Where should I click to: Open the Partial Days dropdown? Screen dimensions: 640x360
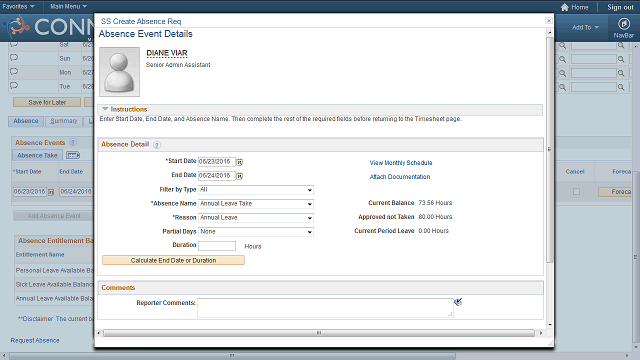point(256,232)
